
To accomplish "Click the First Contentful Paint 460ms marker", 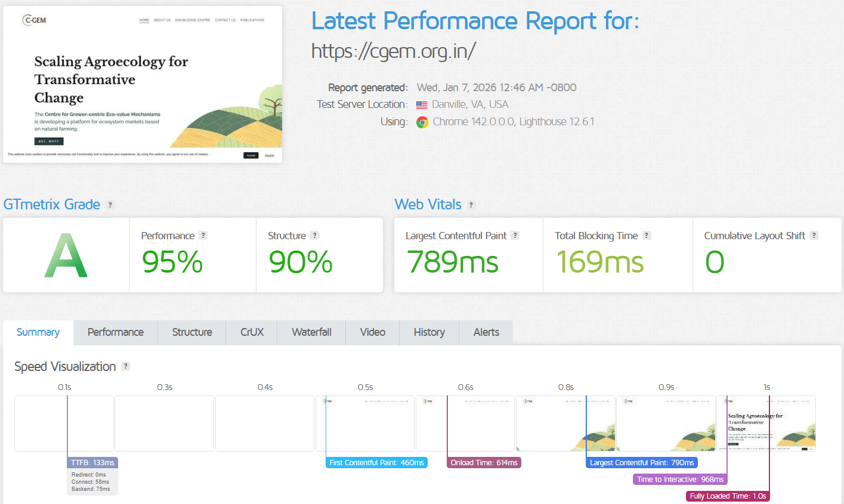I will click(376, 463).
